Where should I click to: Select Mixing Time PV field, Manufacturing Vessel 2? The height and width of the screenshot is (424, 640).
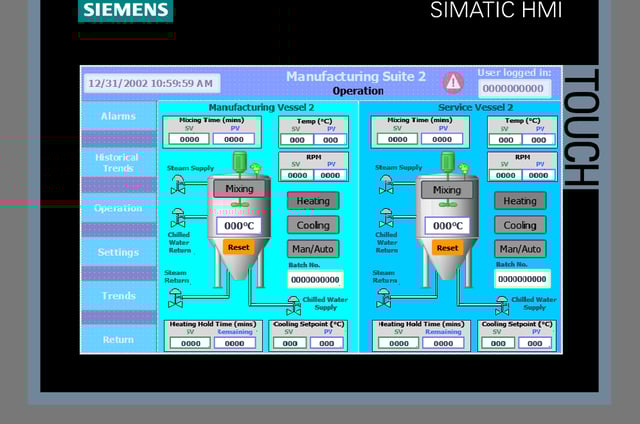(x=234, y=139)
